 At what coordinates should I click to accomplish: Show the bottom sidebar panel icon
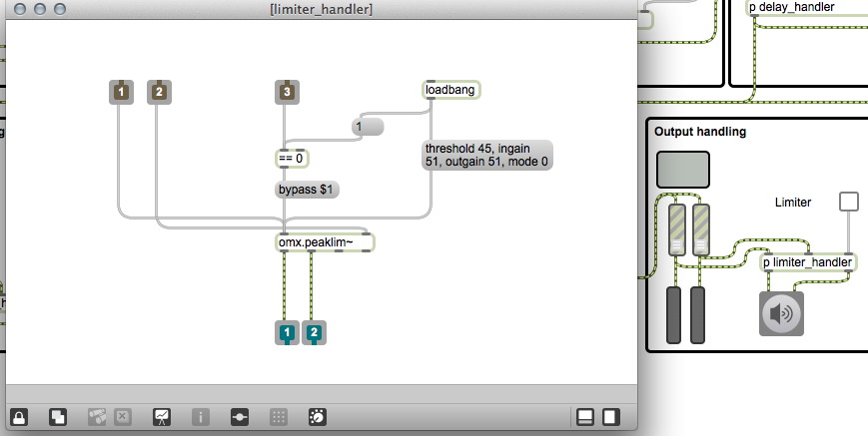coord(585,417)
